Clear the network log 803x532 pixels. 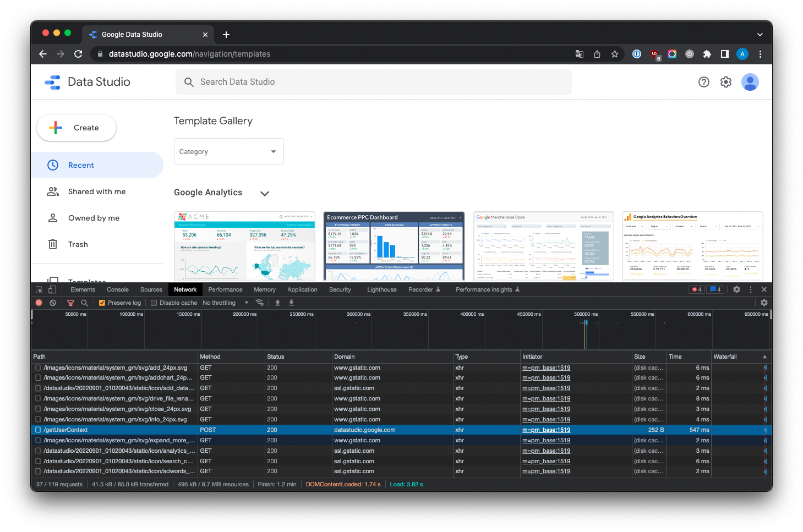53,303
